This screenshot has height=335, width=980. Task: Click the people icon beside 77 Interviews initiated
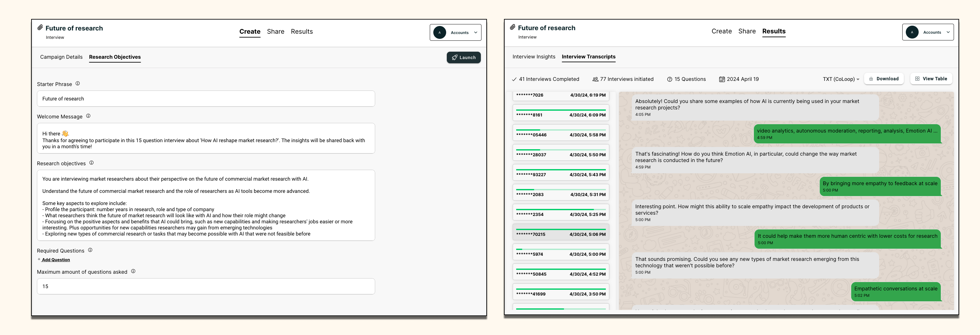595,80
